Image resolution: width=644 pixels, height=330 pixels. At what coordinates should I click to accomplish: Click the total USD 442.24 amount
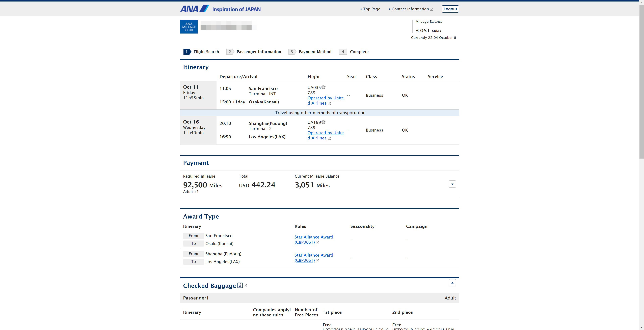pyautogui.click(x=257, y=185)
